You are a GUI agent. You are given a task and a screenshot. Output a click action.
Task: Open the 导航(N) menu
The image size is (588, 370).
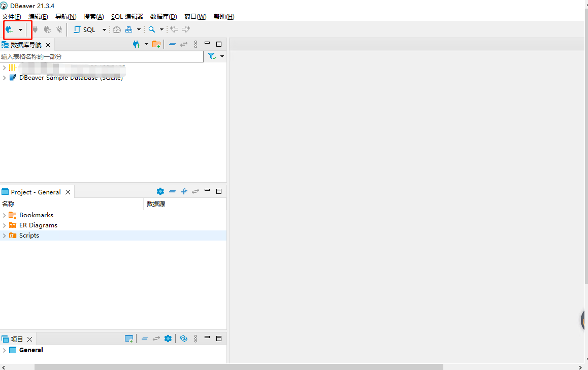pyautogui.click(x=66, y=16)
